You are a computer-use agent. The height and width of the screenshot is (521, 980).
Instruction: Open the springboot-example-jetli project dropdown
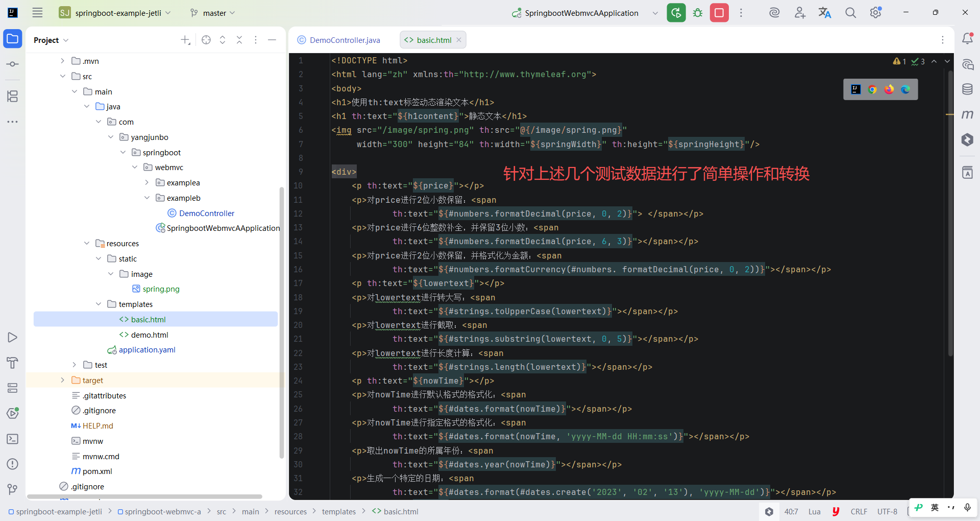[x=115, y=13]
